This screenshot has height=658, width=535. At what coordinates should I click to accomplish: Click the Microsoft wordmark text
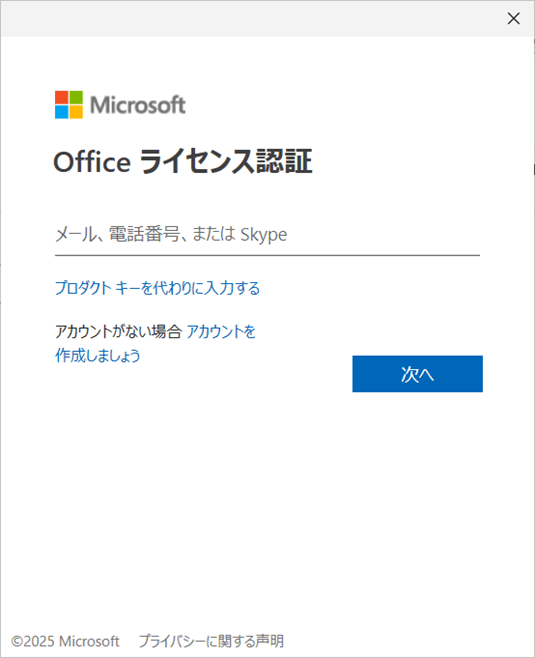pyautogui.click(x=138, y=105)
